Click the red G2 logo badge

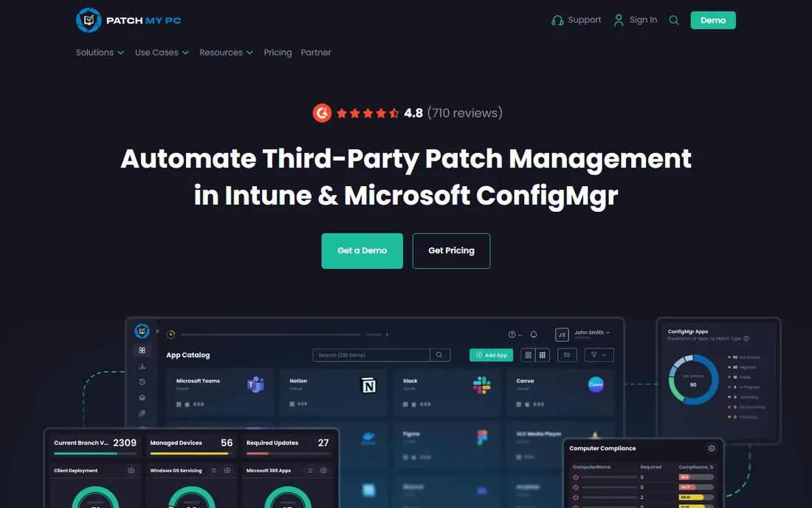tap(322, 113)
